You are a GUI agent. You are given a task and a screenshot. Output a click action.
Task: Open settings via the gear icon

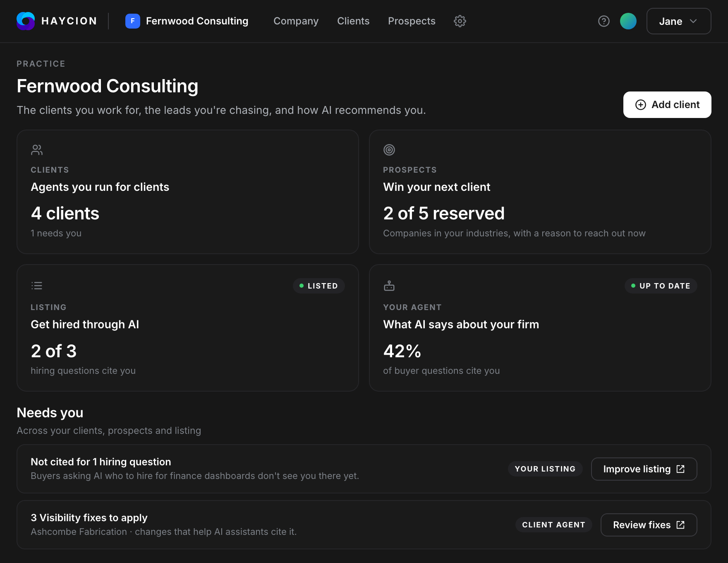[460, 21]
